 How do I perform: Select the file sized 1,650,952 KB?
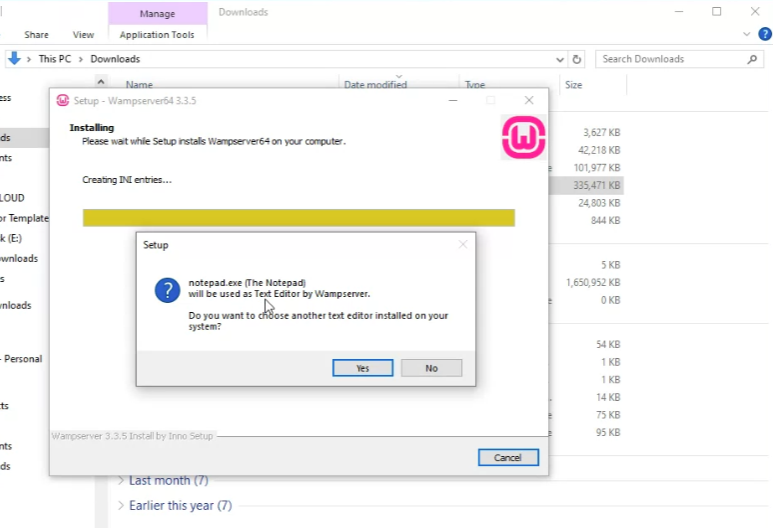coord(593,282)
